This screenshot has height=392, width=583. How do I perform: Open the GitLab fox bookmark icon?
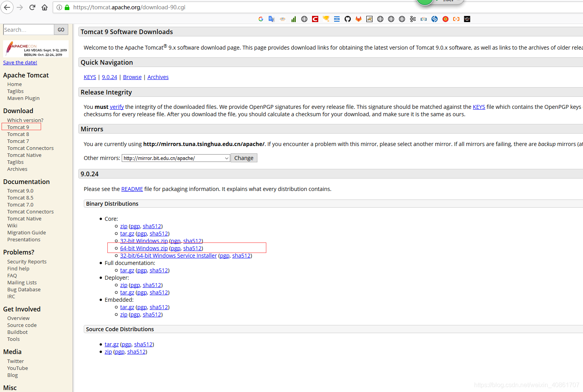point(359,19)
